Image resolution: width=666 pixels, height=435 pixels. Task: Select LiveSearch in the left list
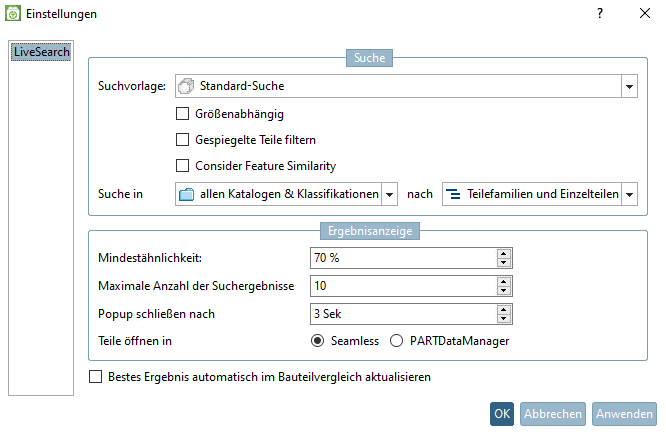[40, 52]
